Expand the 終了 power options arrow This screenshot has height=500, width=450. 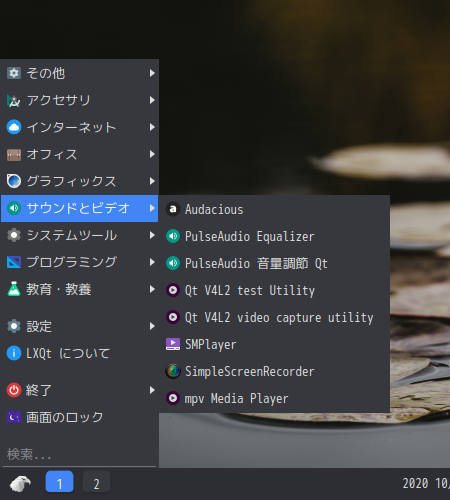[152, 390]
